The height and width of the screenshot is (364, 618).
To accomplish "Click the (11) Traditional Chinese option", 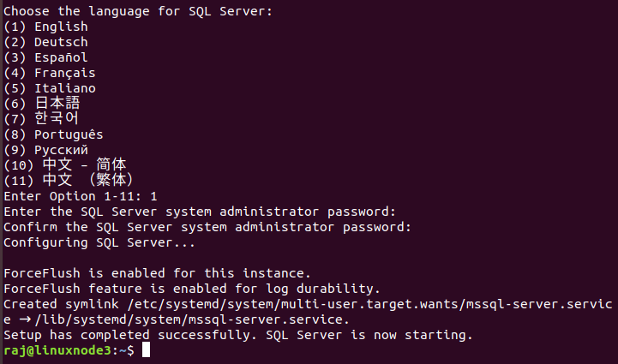I will coord(69,181).
